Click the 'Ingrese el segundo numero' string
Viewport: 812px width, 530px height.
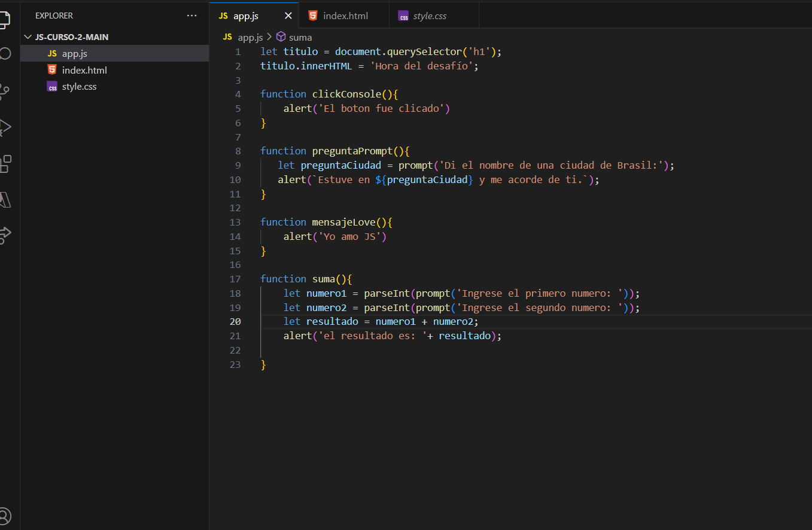[543, 307]
